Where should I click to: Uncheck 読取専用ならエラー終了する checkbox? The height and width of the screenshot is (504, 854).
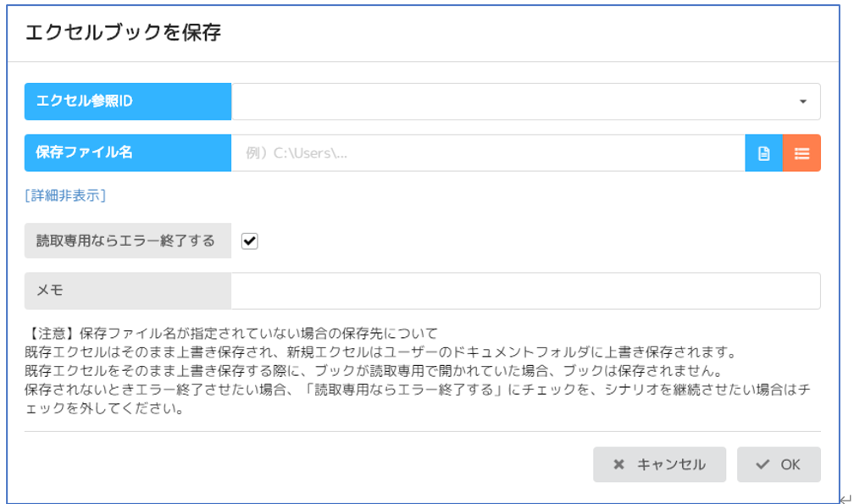(249, 241)
